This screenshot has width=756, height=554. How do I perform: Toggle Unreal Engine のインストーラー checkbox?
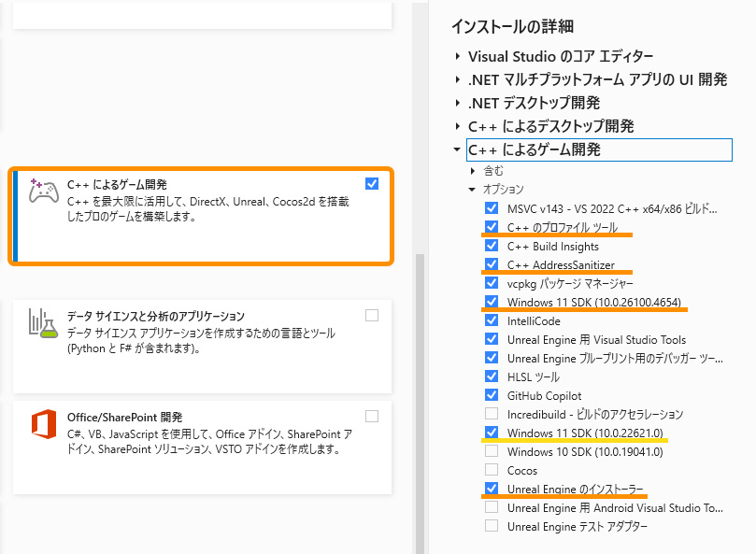(x=492, y=489)
